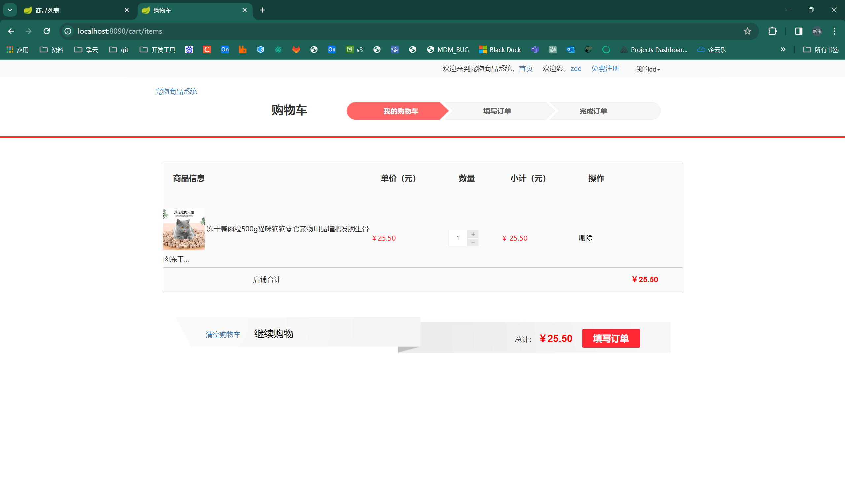The height and width of the screenshot is (504, 845).
Task: Click the red 填写订单 button
Action: coord(611,338)
